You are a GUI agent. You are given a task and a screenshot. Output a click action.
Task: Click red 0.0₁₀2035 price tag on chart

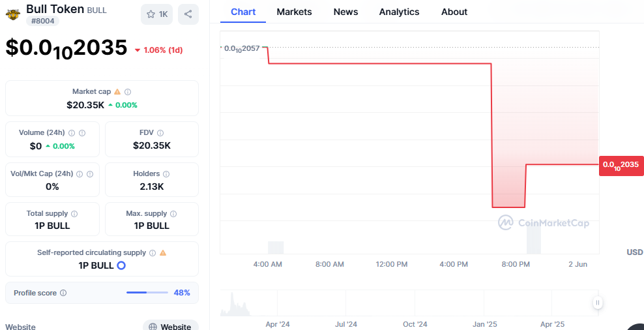point(621,165)
